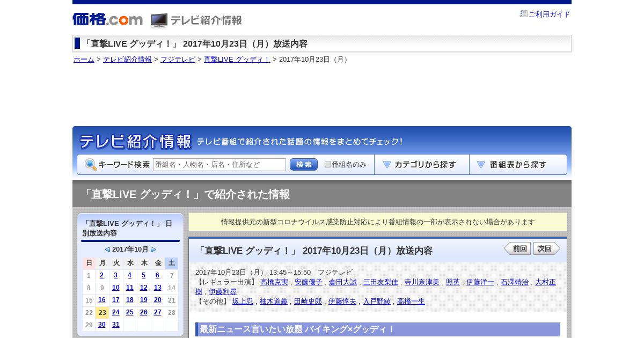Open cast link 伊藤惇夫
This screenshot has height=338, width=644.
(x=342, y=302)
